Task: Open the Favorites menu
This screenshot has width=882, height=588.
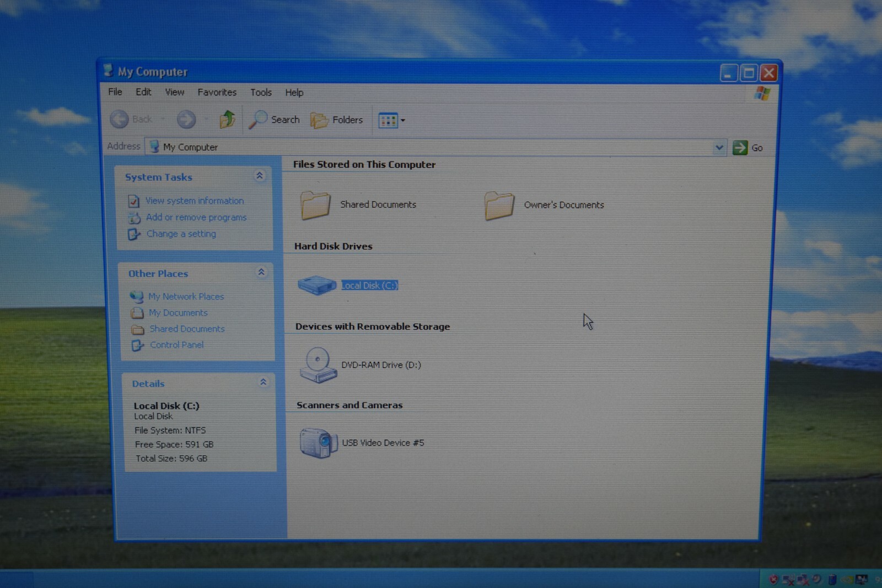Action: click(217, 92)
